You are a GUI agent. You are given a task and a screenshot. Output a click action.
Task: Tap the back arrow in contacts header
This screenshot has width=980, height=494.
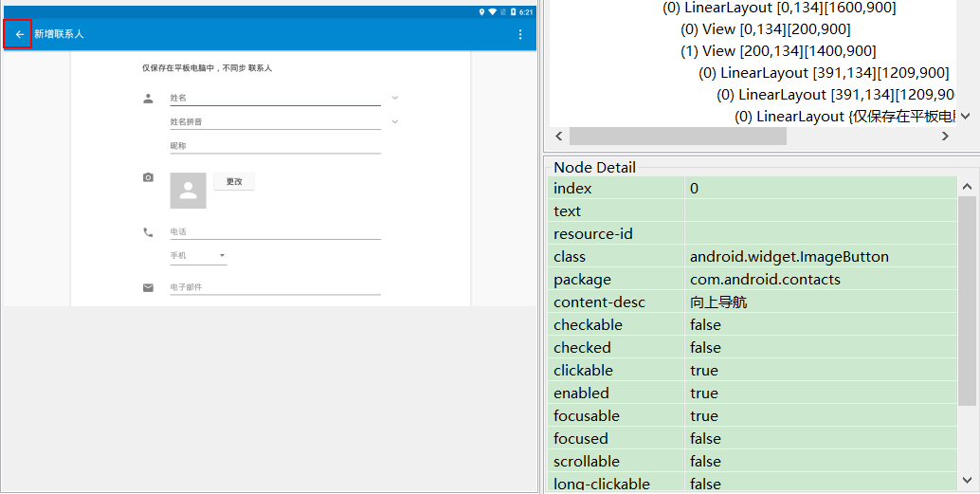(19, 34)
